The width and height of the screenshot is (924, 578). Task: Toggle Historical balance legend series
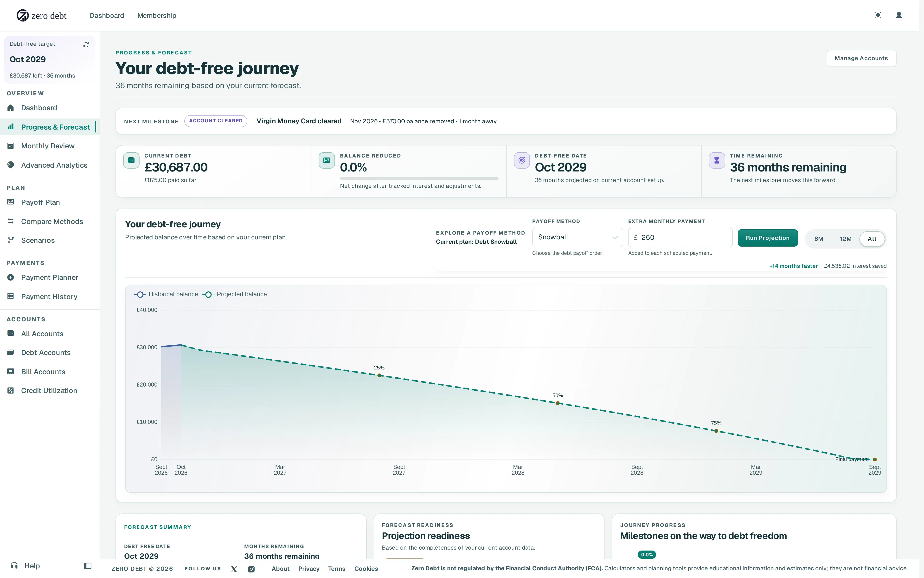[x=166, y=294]
